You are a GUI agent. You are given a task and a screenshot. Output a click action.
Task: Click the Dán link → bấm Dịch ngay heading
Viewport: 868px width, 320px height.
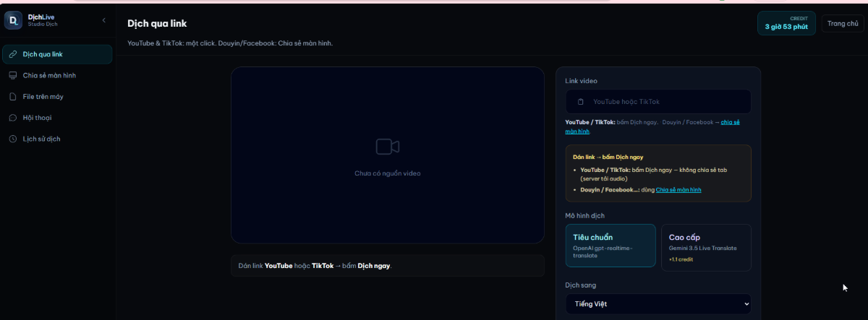608,157
